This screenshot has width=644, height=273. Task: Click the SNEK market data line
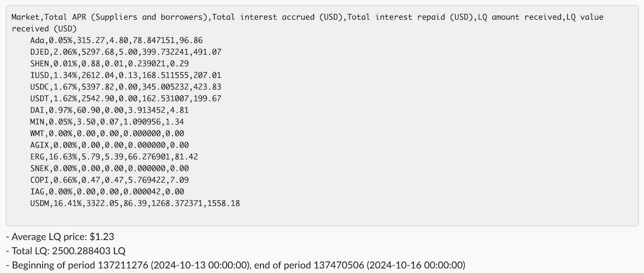click(109, 168)
